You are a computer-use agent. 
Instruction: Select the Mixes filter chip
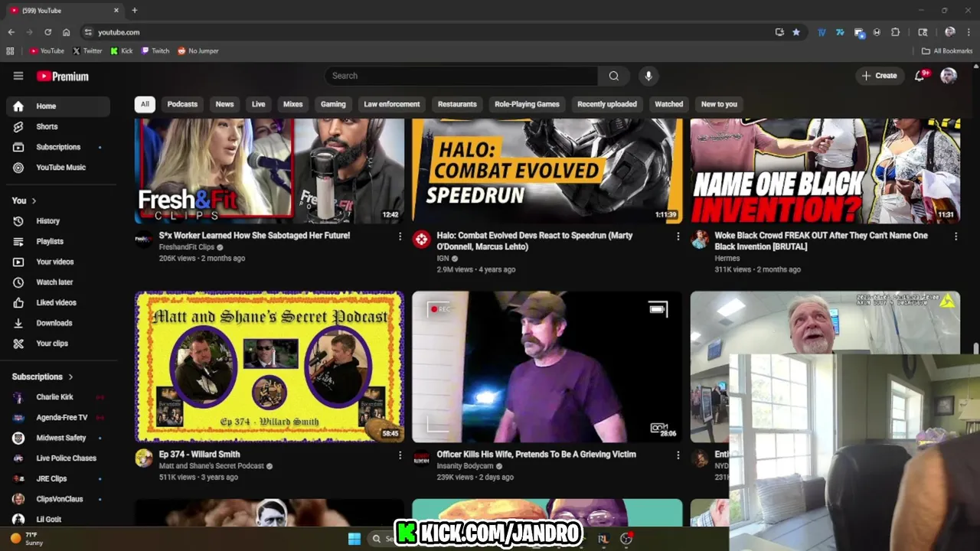click(x=293, y=104)
